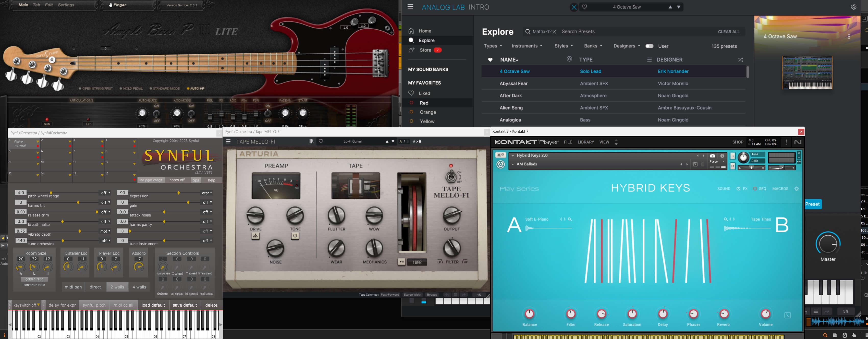Open Analog Lab hamburger menu

tap(410, 7)
